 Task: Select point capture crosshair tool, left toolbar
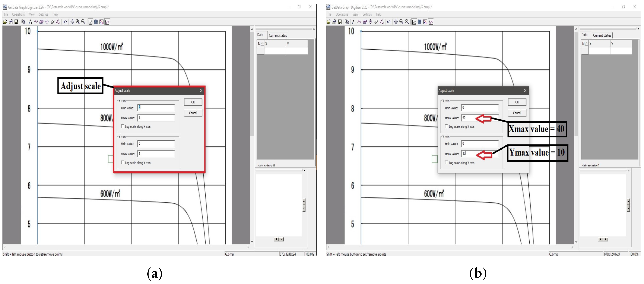[47, 22]
